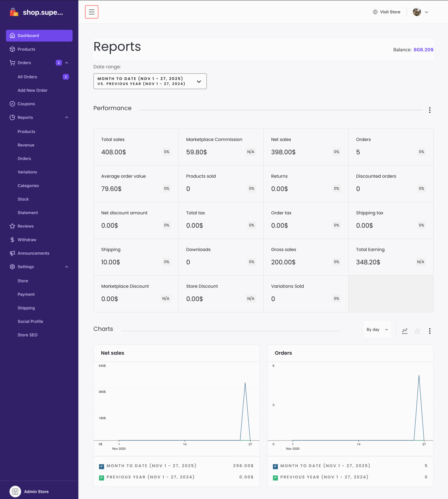Click the Coupons sidebar icon

[x=12, y=104]
